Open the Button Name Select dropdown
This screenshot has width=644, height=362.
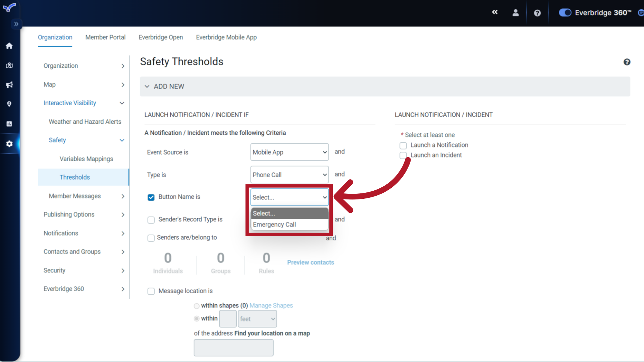point(289,197)
